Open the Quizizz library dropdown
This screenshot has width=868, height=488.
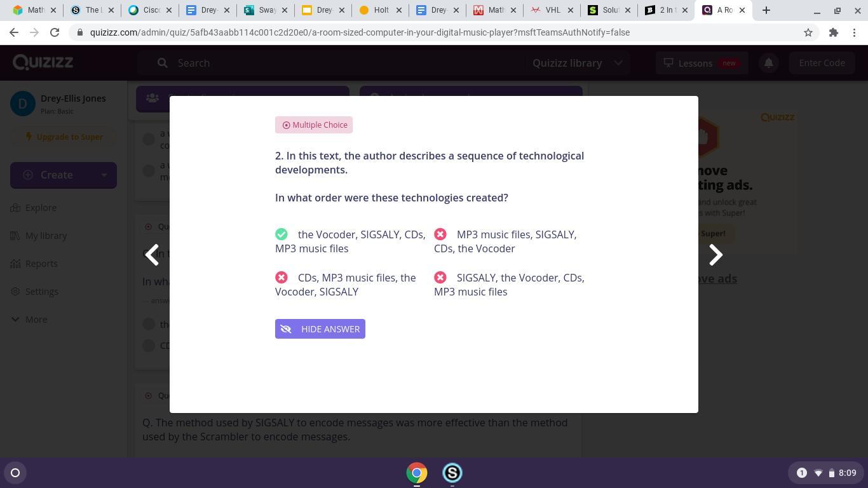click(577, 63)
